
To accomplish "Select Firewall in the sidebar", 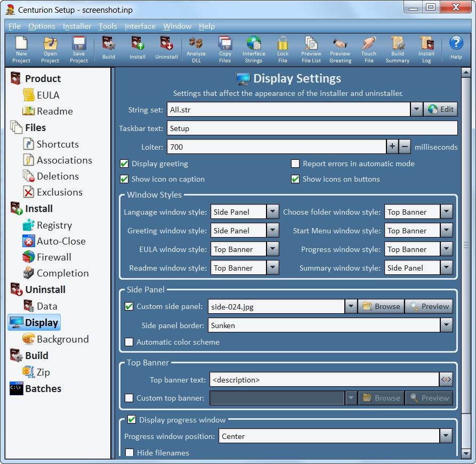I will pos(47,257).
